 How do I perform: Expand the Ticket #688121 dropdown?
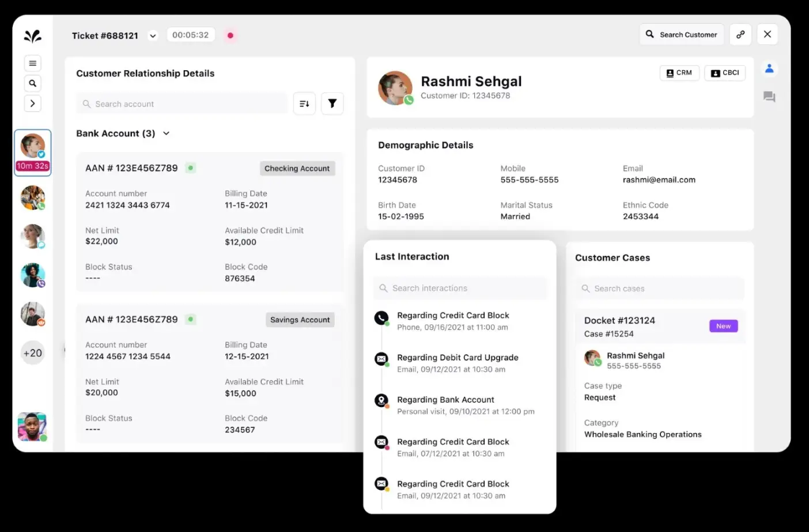point(152,35)
